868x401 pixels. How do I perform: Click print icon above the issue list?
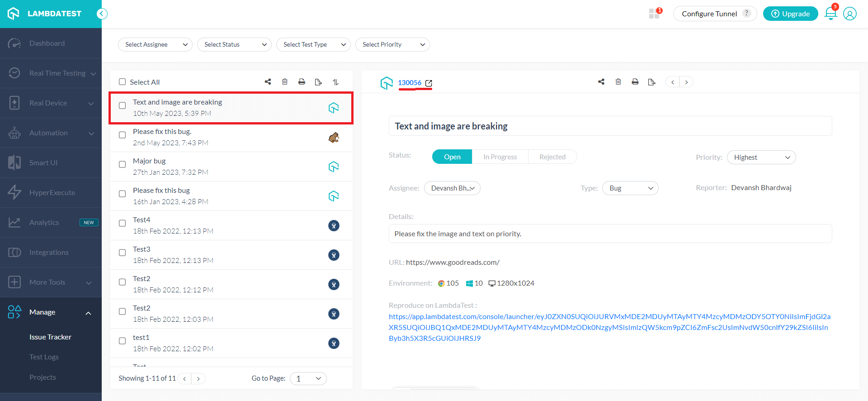[x=302, y=82]
